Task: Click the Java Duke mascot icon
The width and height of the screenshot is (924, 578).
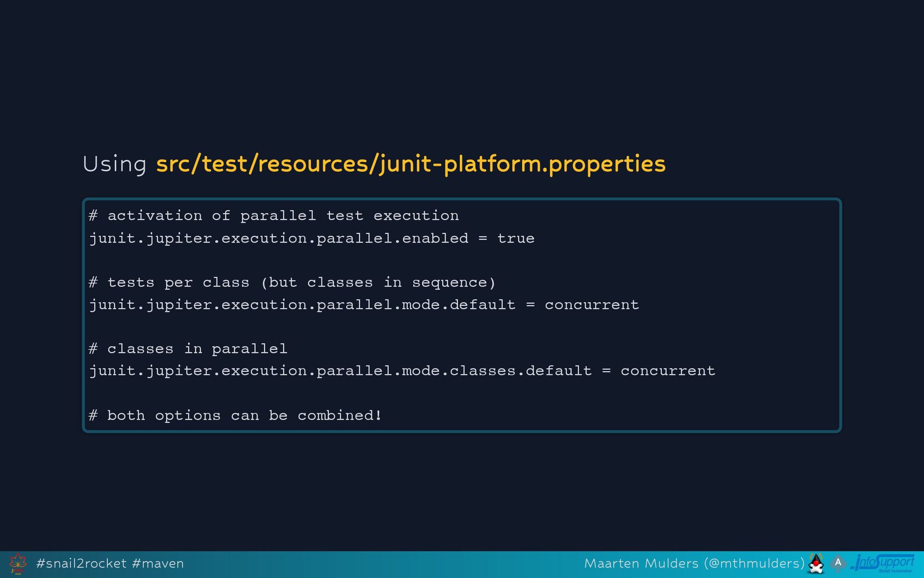Action: (816, 564)
